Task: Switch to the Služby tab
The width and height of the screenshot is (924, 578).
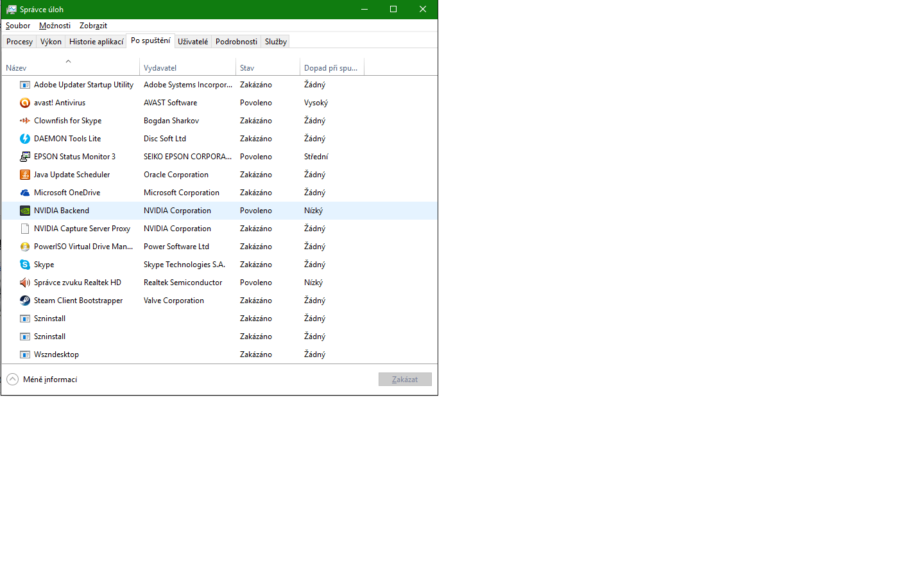Action: tap(276, 42)
